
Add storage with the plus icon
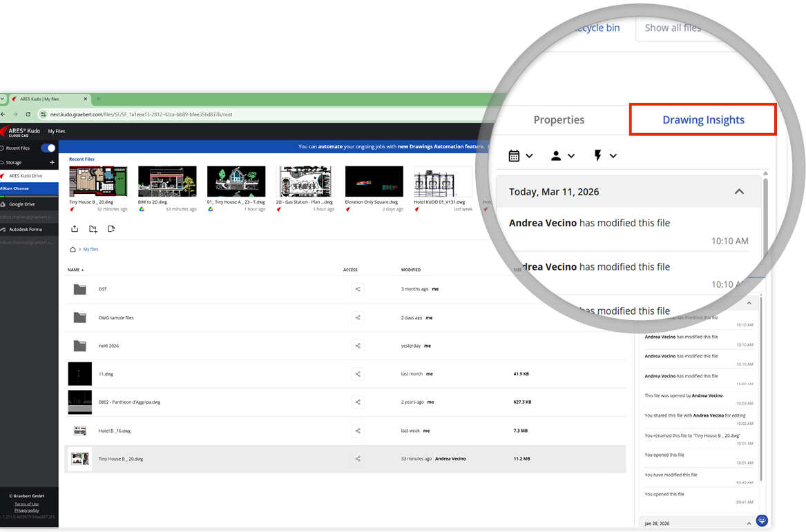(x=52, y=162)
